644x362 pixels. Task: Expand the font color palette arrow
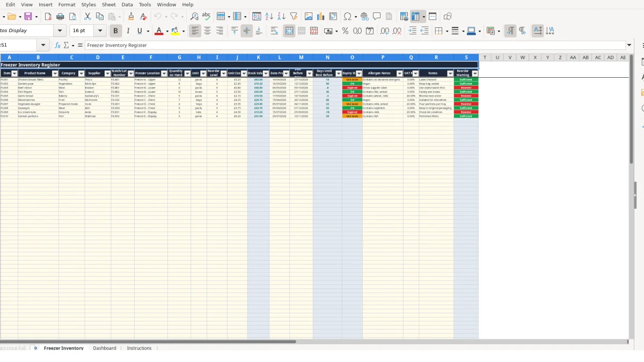pos(167,31)
